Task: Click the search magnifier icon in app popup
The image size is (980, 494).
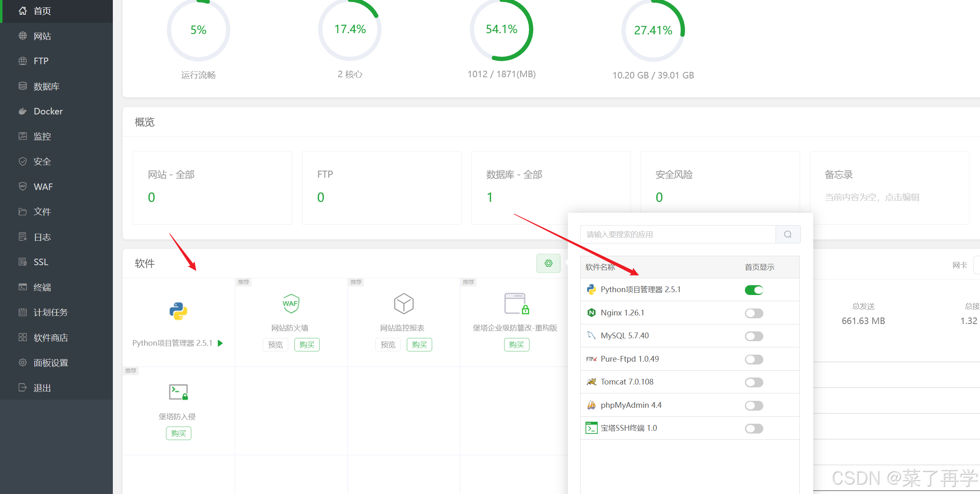Action: pos(788,235)
